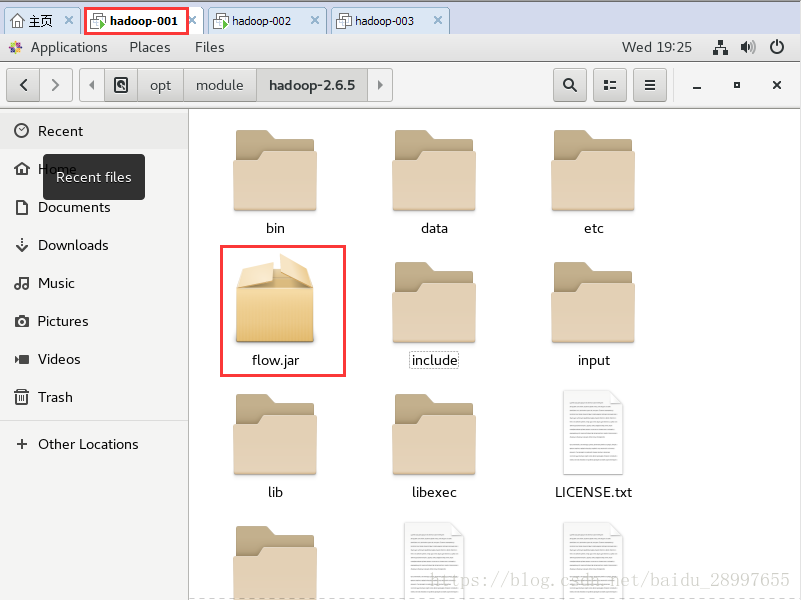Go to the opt path segment
The height and width of the screenshot is (600, 801).
coord(160,85)
